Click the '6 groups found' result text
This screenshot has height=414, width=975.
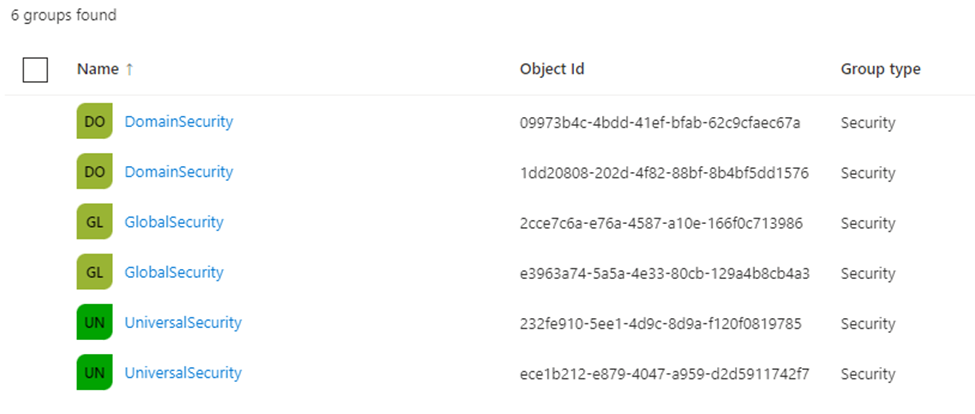(x=63, y=15)
